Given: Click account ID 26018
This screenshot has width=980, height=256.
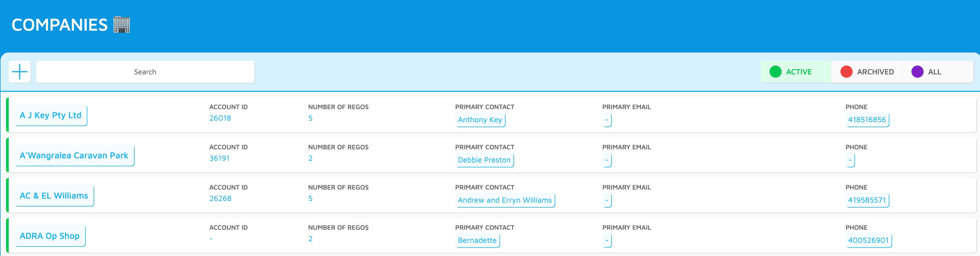Looking at the screenshot, I should coord(220,118).
